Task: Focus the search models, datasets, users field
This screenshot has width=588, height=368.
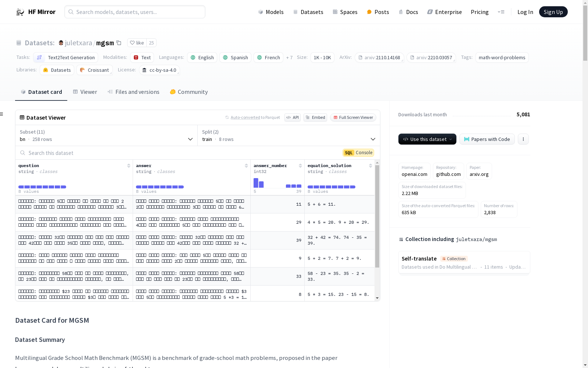Action: point(135,12)
